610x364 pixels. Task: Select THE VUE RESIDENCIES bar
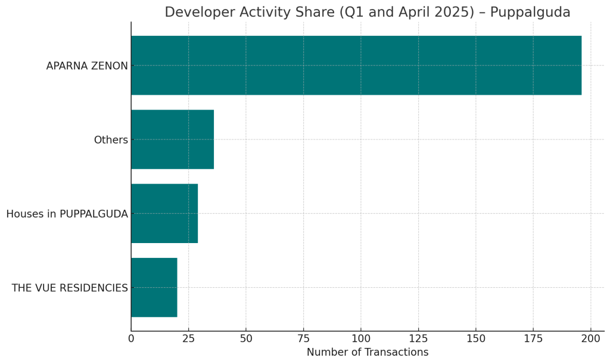pyautogui.click(x=154, y=287)
